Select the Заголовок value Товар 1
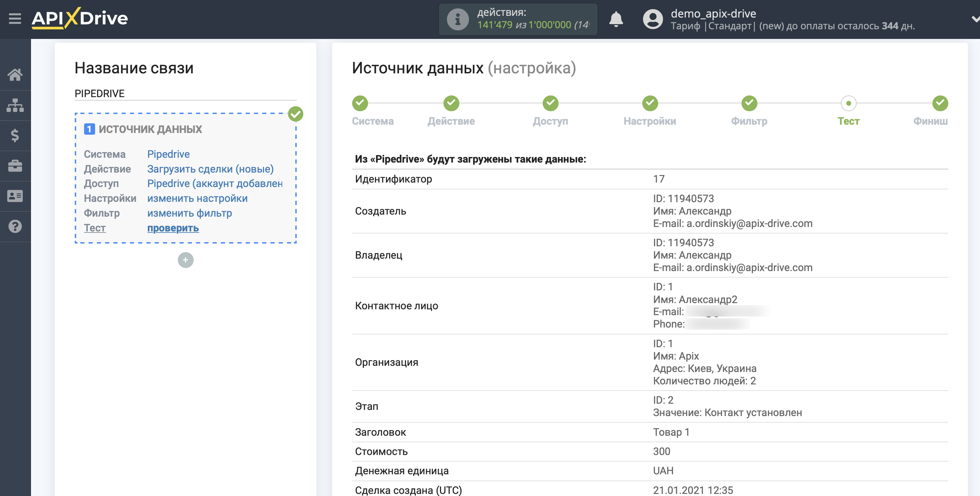This screenshot has height=496, width=980. (x=671, y=432)
